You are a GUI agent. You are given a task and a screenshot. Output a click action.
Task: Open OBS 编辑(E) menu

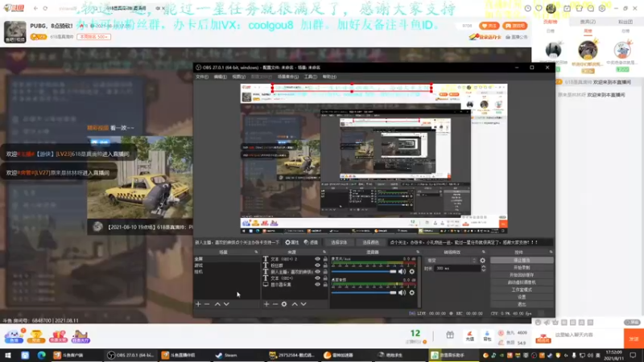(x=220, y=76)
